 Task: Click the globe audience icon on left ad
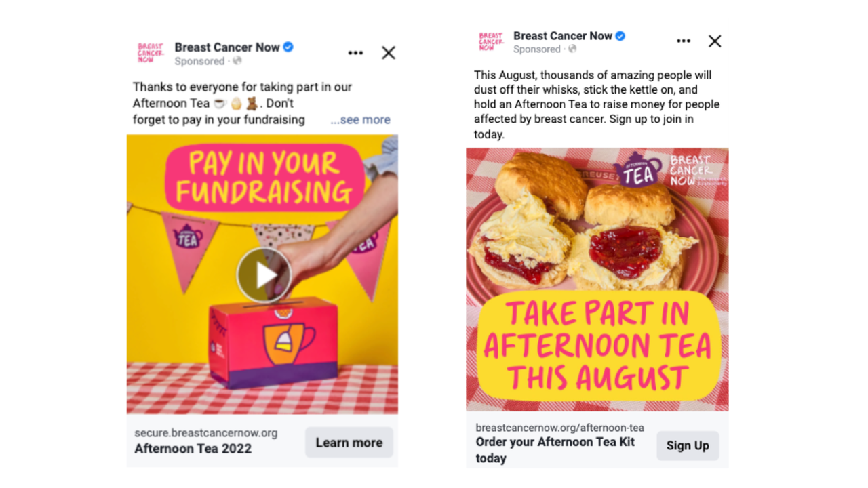[237, 61]
